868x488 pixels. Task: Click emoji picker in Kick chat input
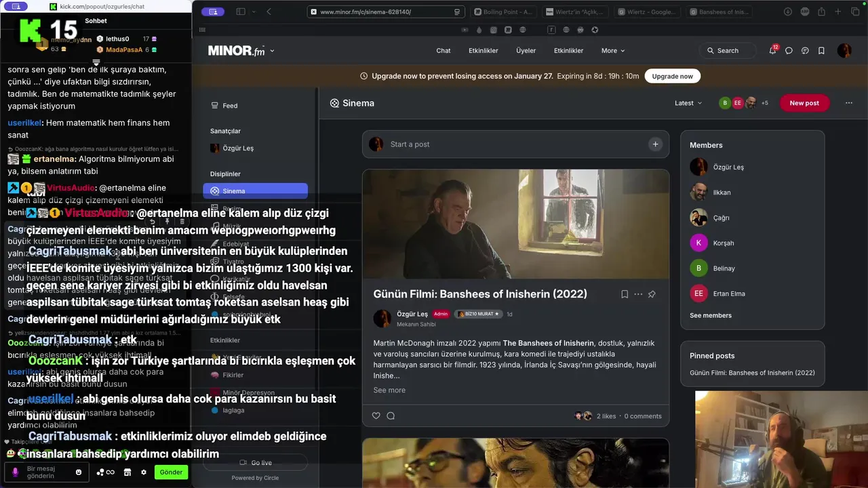coord(79,472)
